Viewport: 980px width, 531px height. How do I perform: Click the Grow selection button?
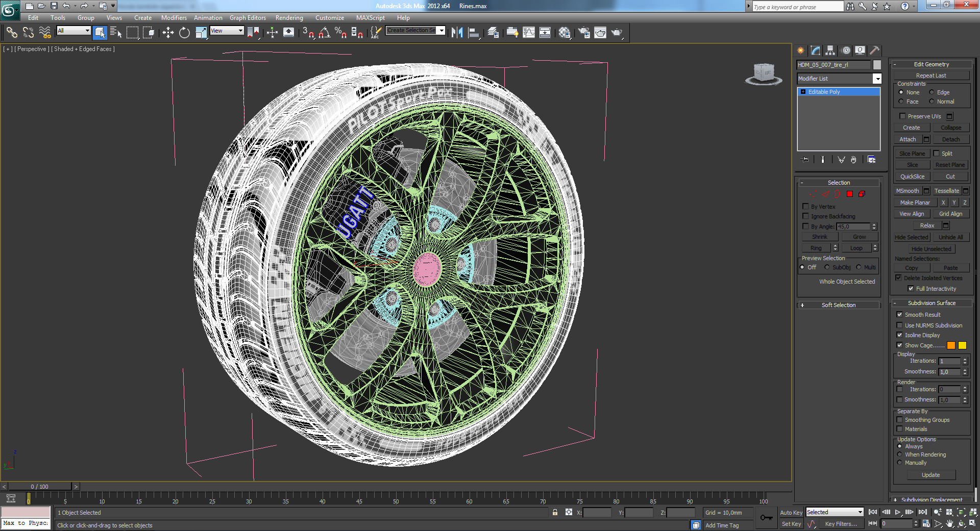coord(860,237)
